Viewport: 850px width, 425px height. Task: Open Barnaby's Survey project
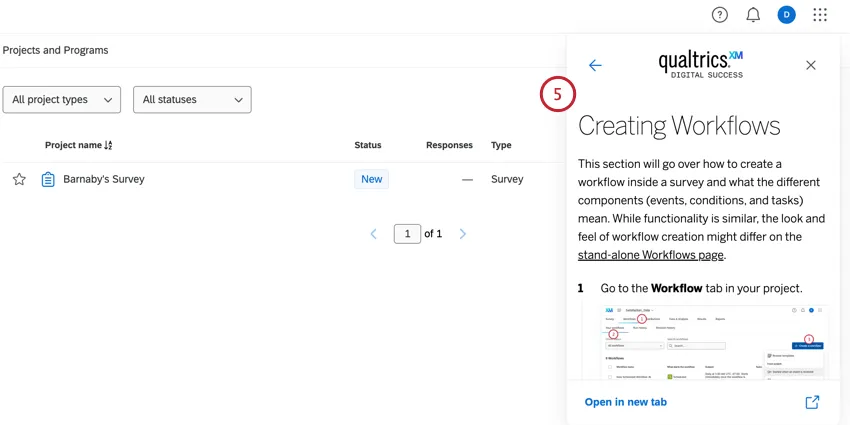[x=104, y=179]
